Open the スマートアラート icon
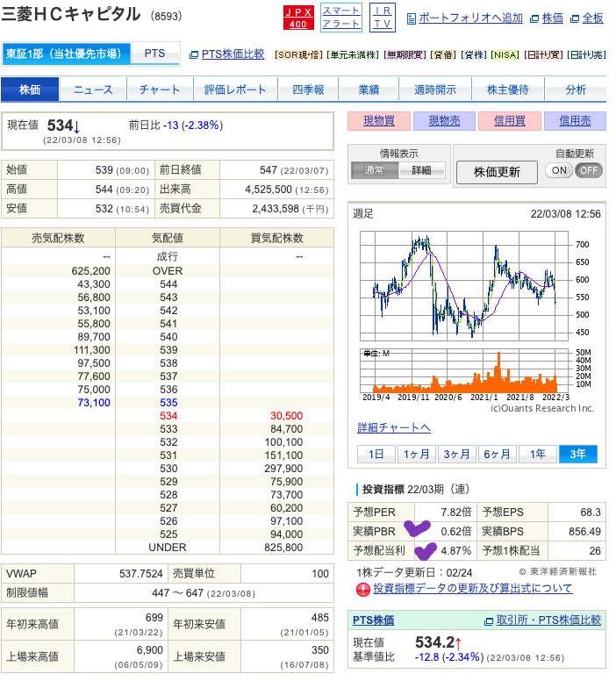 tap(341, 18)
